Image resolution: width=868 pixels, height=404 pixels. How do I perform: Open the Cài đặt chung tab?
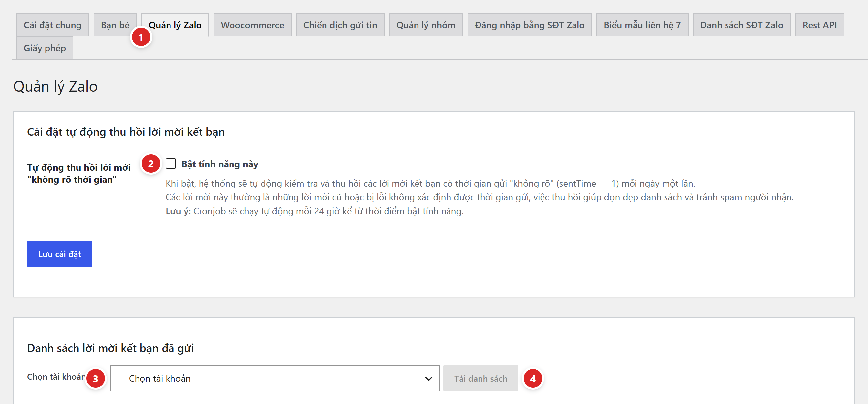(52, 25)
